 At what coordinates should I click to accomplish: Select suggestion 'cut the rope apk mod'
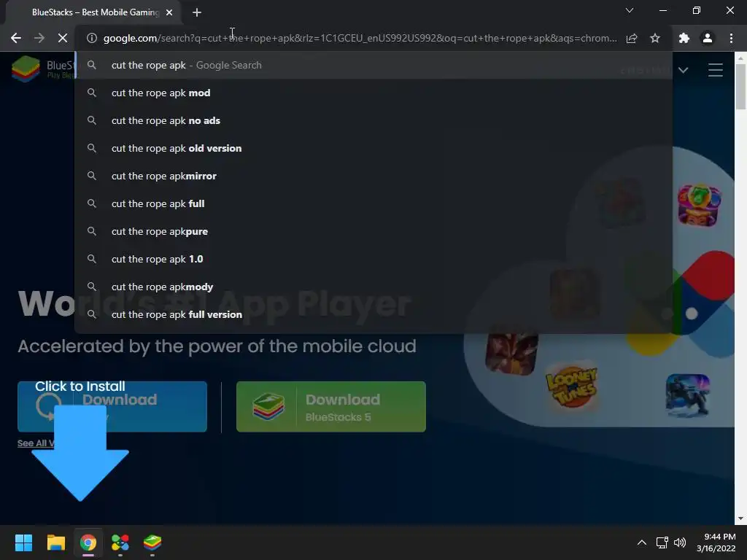pos(373,93)
